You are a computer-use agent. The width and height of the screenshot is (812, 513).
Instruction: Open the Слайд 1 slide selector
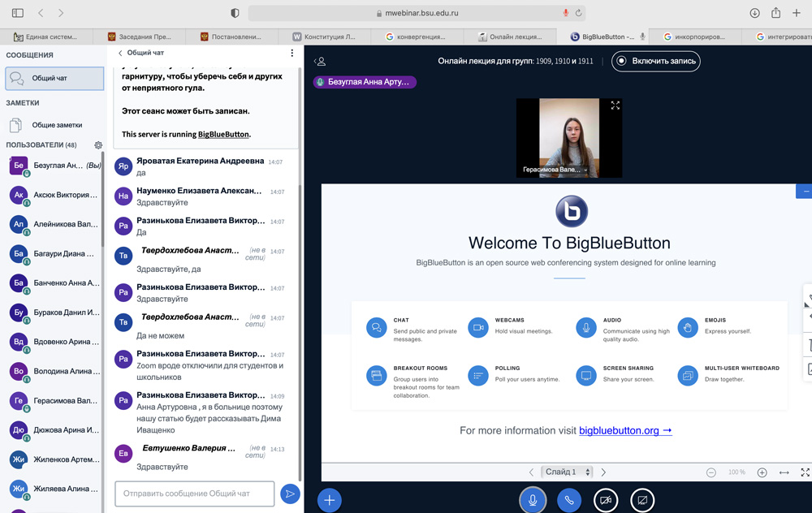[568, 472]
